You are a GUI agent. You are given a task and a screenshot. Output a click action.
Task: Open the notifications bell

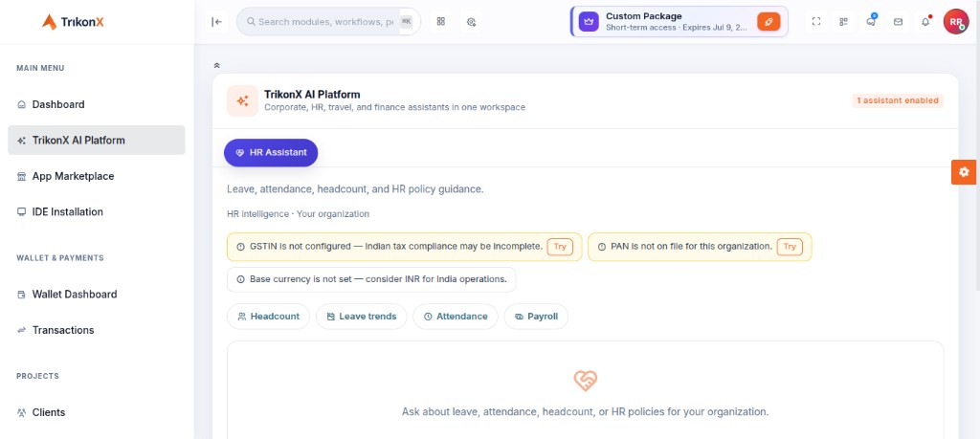coord(925,22)
